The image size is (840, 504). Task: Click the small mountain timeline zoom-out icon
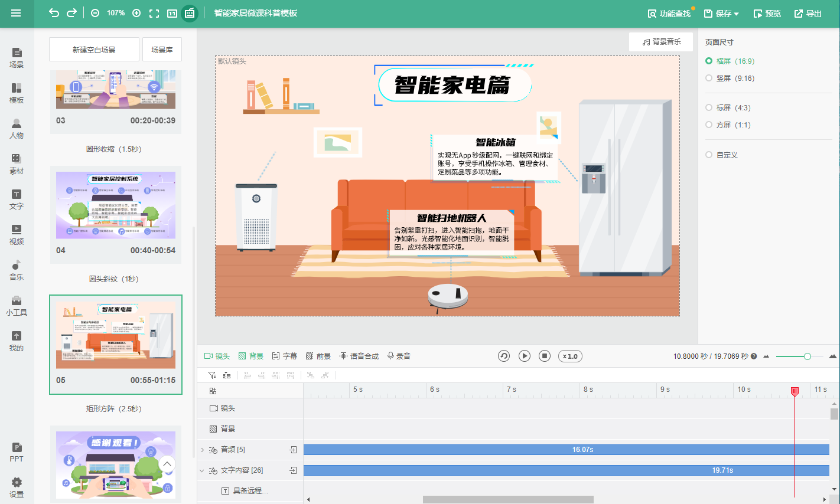click(x=766, y=356)
